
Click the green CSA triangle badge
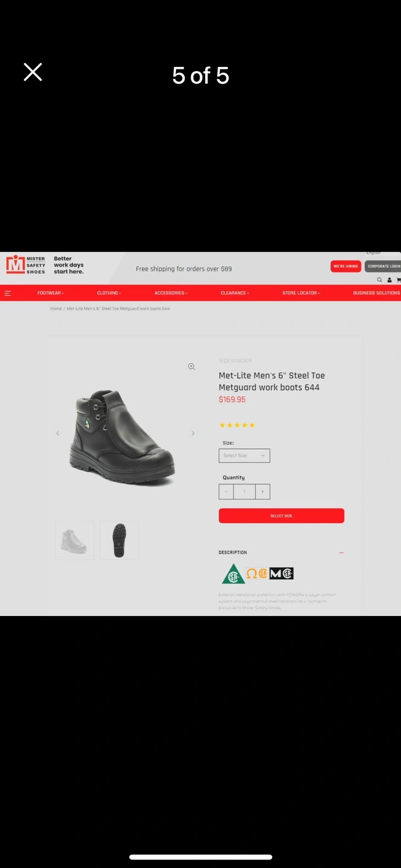coord(233,574)
